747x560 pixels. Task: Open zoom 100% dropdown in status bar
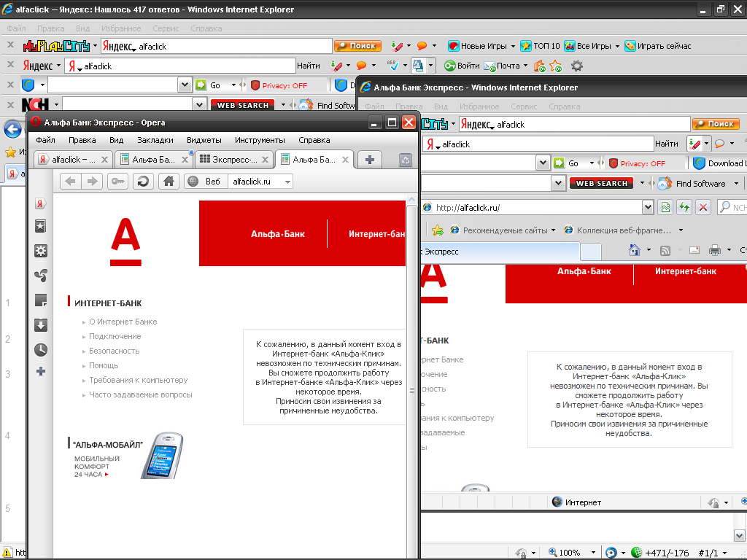[x=593, y=553]
